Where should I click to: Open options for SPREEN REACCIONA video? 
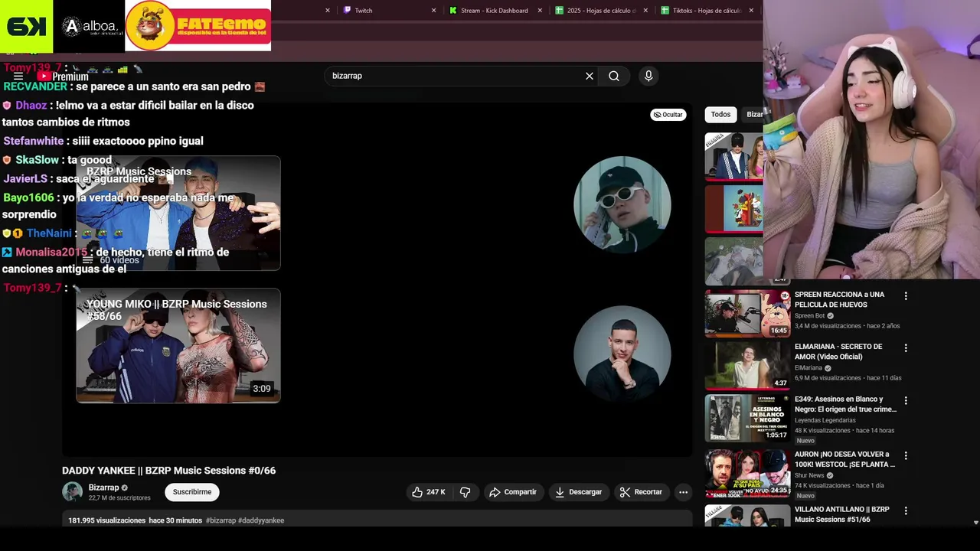tap(906, 296)
